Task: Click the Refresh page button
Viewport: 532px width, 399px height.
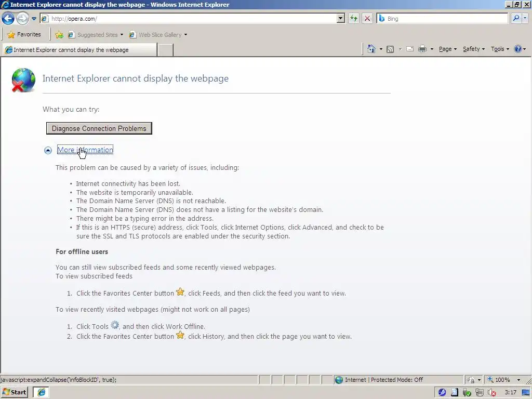Action: coord(354,18)
